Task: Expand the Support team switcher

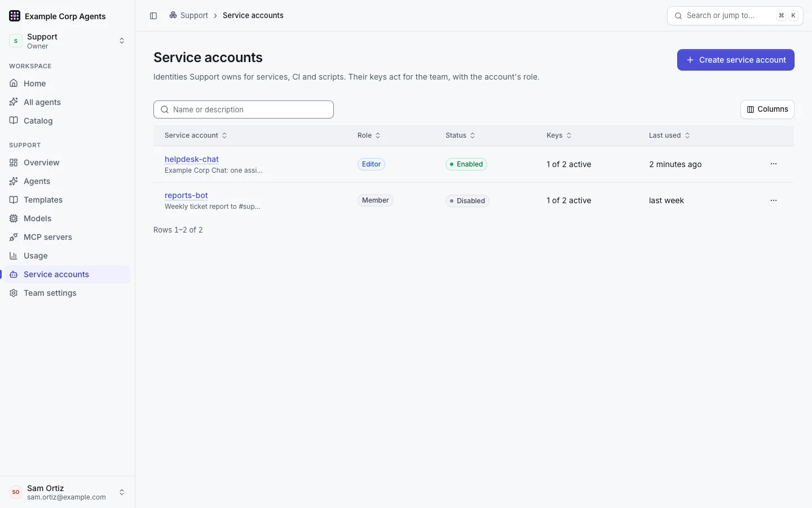Action: click(x=68, y=41)
